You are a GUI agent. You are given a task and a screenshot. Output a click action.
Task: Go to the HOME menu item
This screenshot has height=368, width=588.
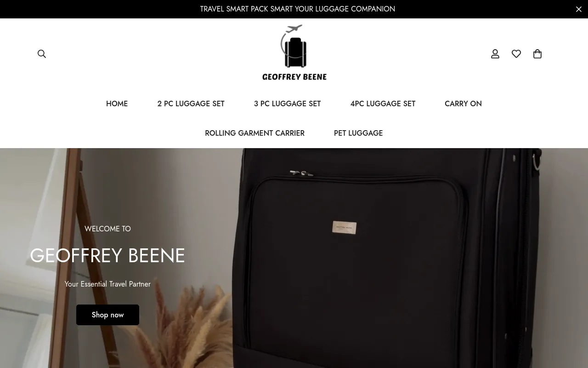(x=117, y=104)
